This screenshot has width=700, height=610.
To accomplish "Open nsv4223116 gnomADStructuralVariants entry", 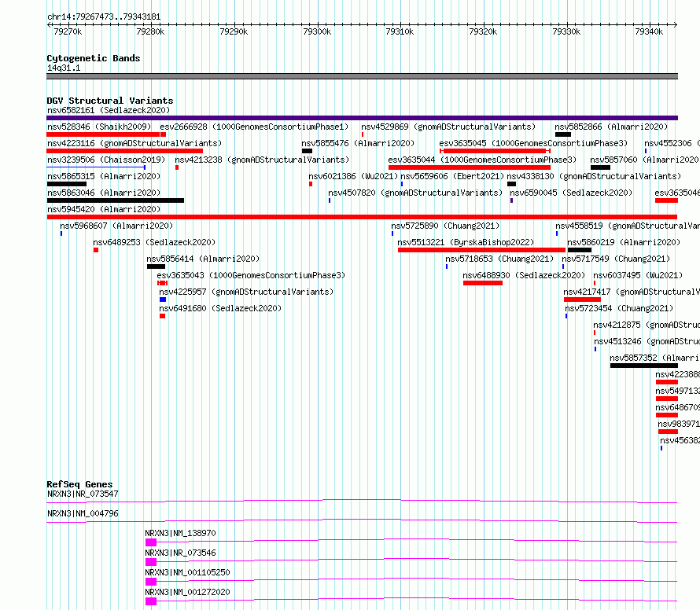I will click(134, 143).
